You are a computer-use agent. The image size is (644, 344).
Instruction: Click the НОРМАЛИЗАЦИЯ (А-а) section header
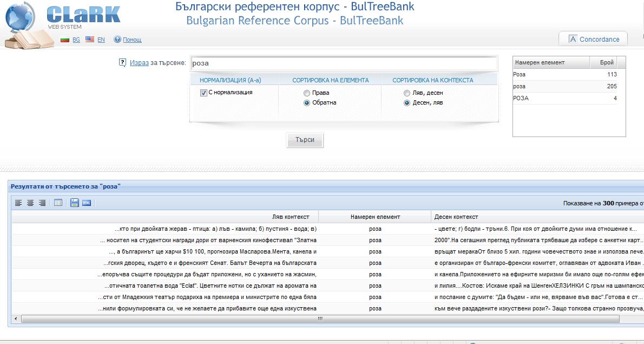pos(231,80)
